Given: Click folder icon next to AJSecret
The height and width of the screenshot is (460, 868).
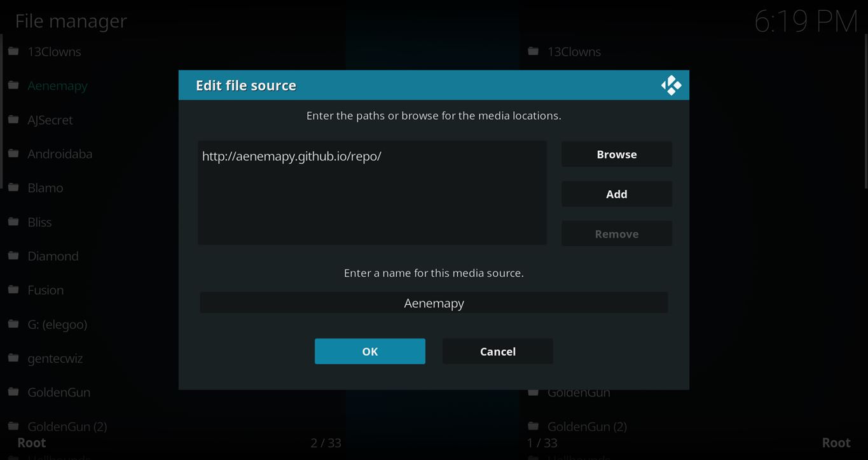Looking at the screenshot, I should tap(13, 120).
